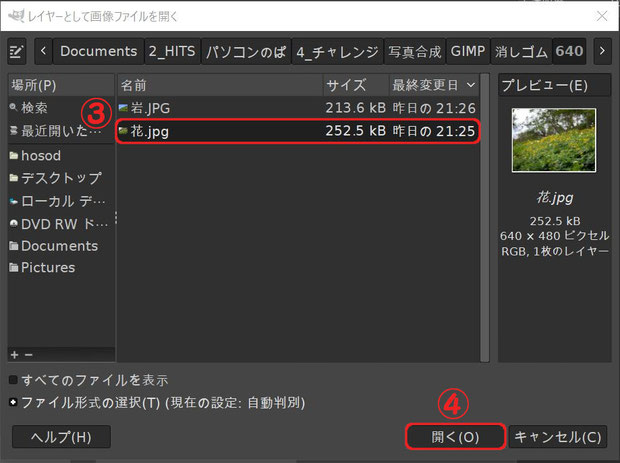Click the 場所(P) places header
Image resolution: width=620 pixels, height=463 pixels.
pos(61,85)
